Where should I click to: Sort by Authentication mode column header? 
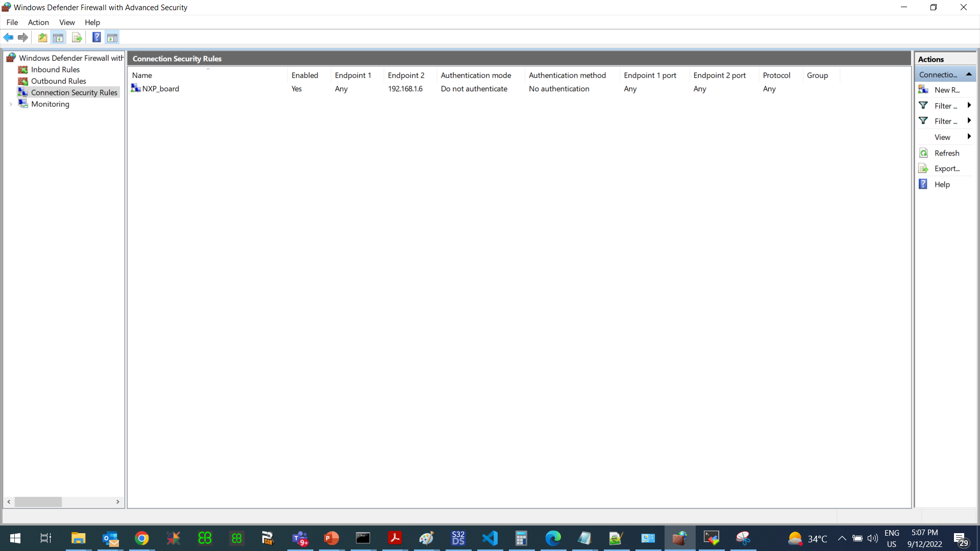coord(480,75)
